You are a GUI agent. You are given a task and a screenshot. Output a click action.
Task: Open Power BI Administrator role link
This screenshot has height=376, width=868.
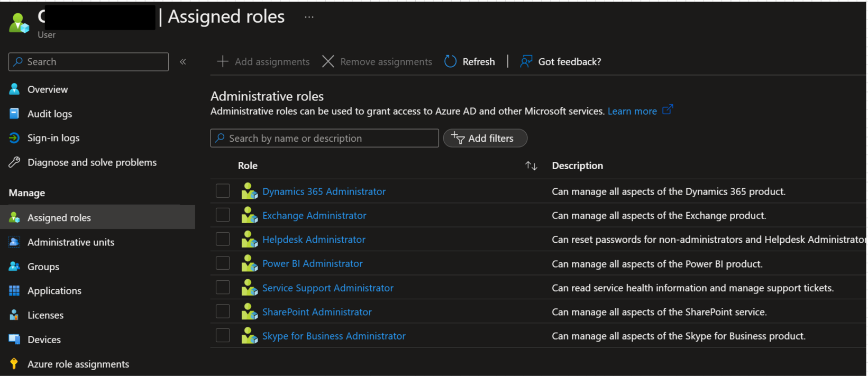pyautogui.click(x=312, y=263)
